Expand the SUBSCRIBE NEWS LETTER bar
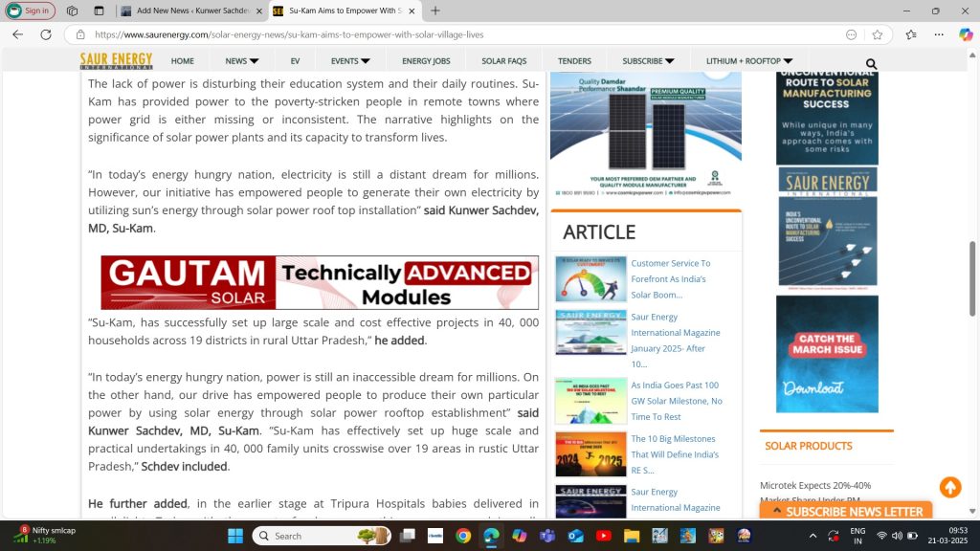Screen dimensions: 980x551 tap(846, 511)
